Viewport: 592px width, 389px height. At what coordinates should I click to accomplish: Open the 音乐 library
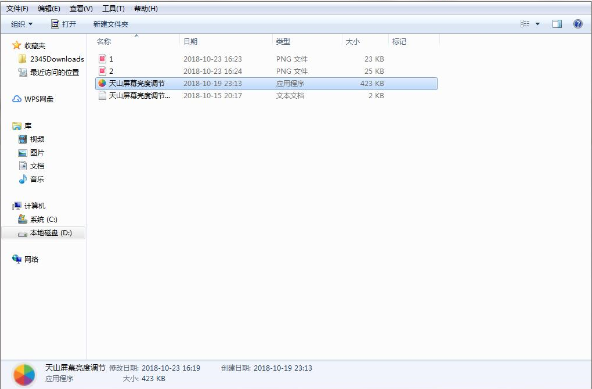(x=31, y=179)
